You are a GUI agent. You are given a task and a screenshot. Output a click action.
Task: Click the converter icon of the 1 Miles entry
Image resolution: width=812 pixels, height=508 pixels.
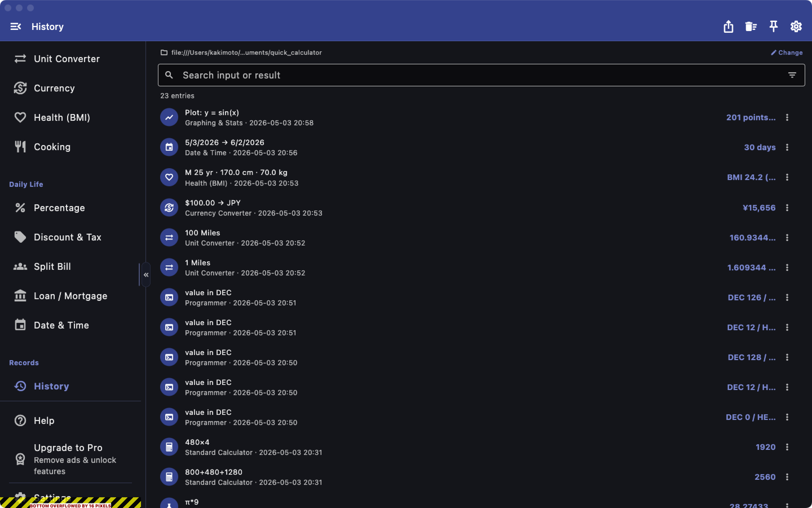[x=169, y=268]
